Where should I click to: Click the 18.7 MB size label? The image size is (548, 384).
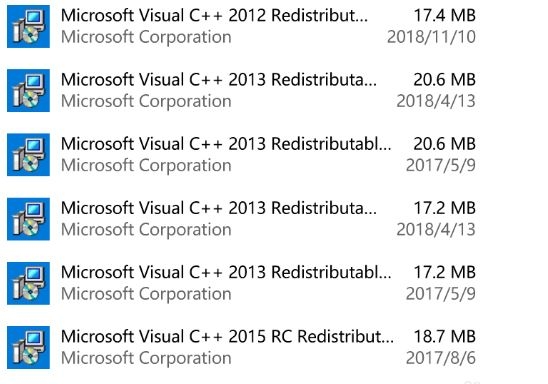445,337
